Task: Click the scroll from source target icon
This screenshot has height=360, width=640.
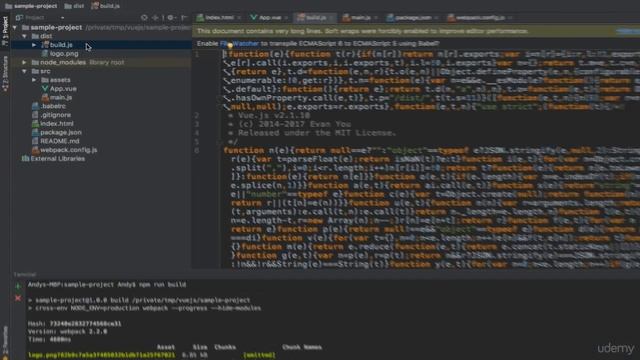Action: pyautogui.click(x=144, y=18)
